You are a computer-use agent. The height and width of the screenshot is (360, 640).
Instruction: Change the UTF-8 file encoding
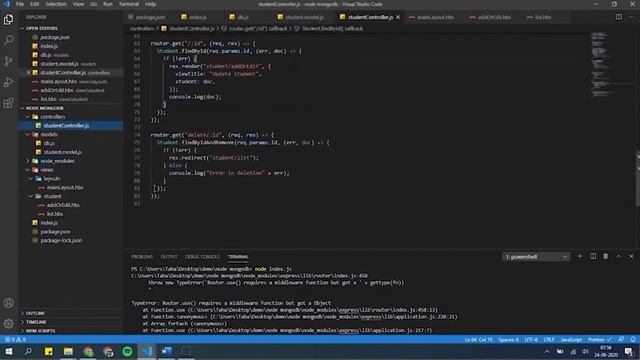click(x=531, y=340)
